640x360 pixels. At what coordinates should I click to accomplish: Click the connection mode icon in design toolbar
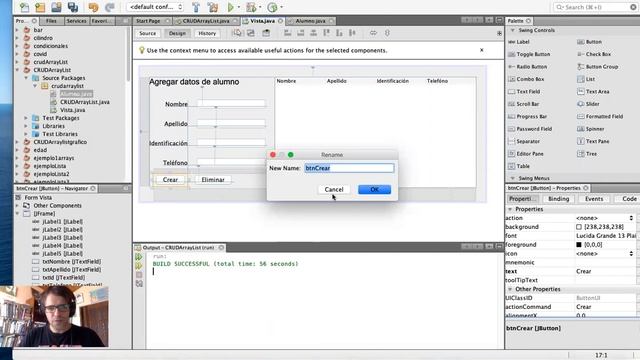(x=251, y=33)
